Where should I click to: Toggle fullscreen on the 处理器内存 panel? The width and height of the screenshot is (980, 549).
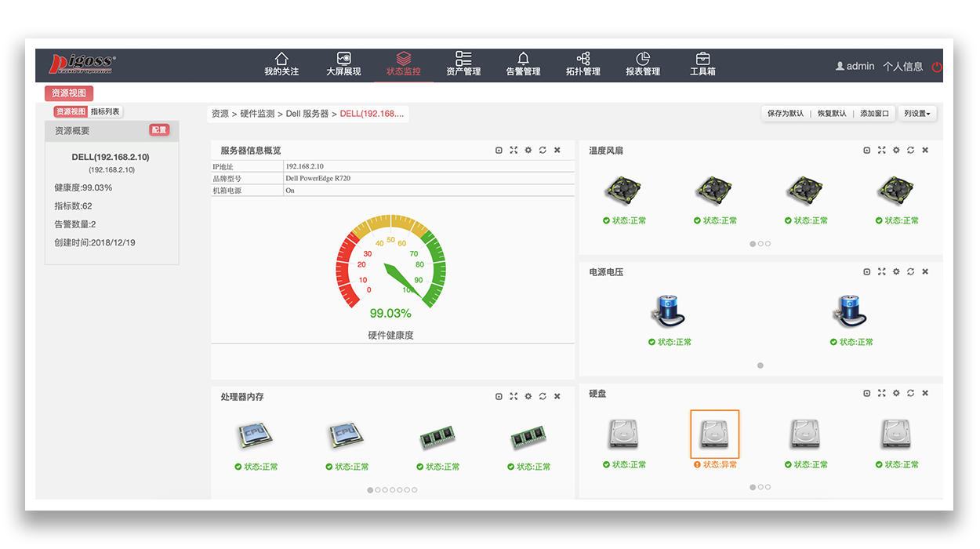pyautogui.click(x=514, y=396)
